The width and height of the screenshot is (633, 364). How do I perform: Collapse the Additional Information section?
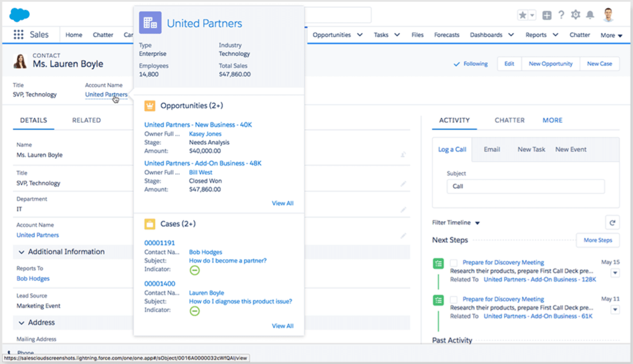22,251
